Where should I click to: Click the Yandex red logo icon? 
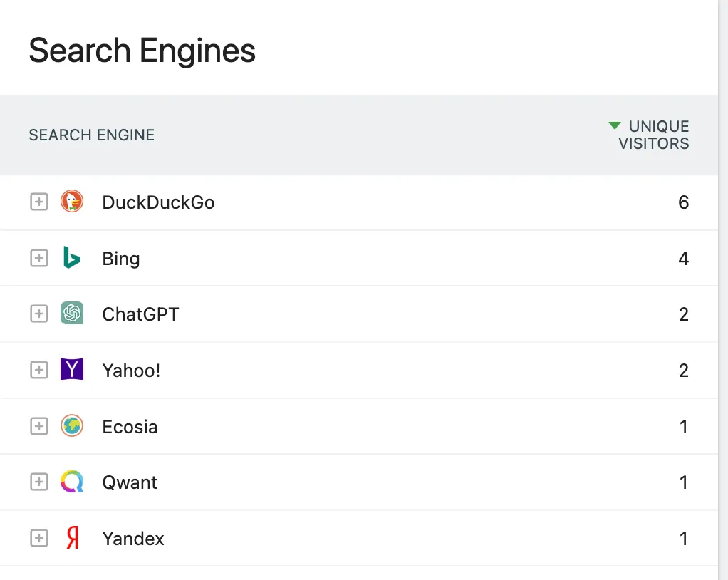click(x=72, y=539)
